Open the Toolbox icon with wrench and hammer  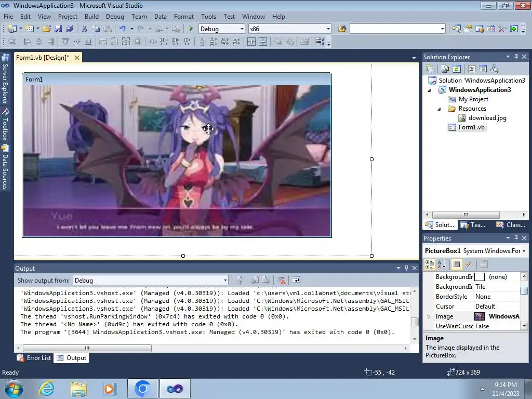pos(502,29)
